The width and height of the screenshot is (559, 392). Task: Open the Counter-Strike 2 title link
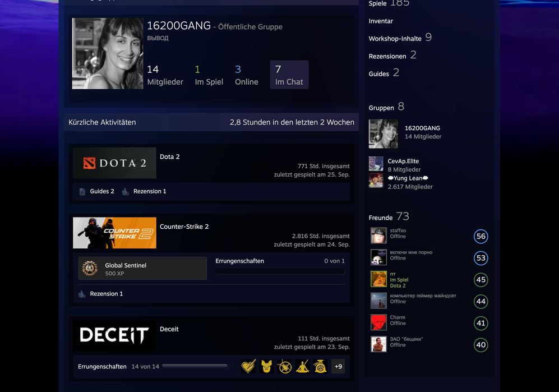tap(184, 227)
